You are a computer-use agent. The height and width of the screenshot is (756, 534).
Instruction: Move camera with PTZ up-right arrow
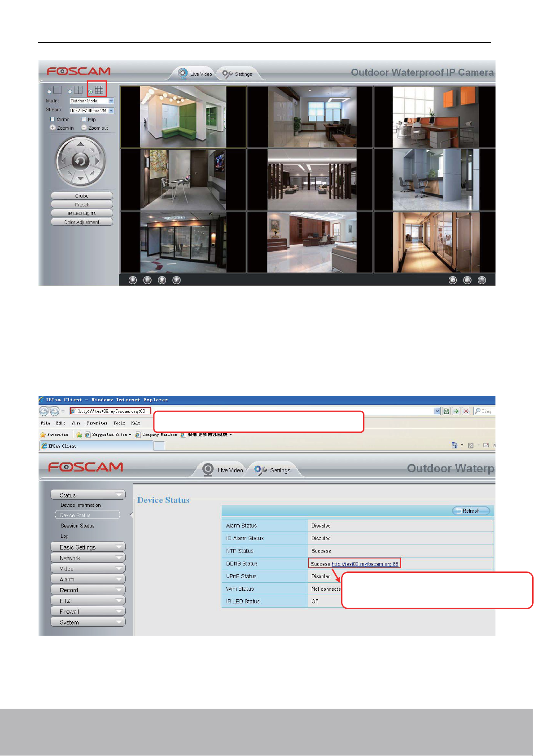pos(92,150)
